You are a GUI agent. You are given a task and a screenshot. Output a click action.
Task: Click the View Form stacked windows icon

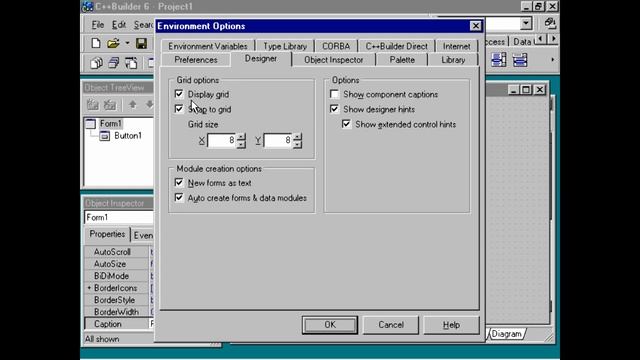[113, 63]
